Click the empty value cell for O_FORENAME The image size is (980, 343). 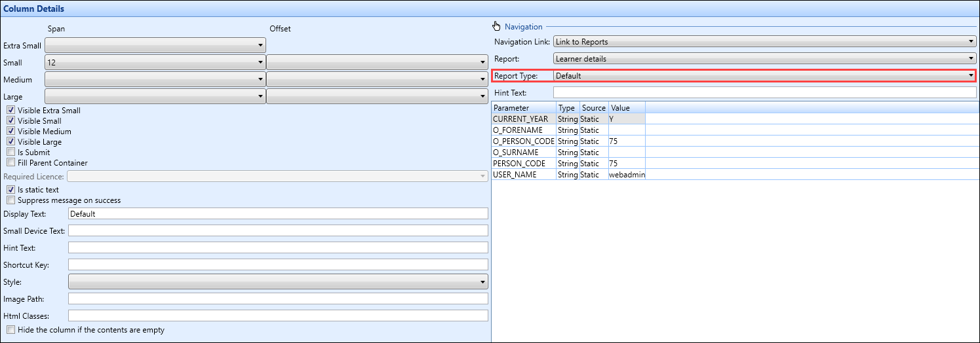(x=627, y=130)
